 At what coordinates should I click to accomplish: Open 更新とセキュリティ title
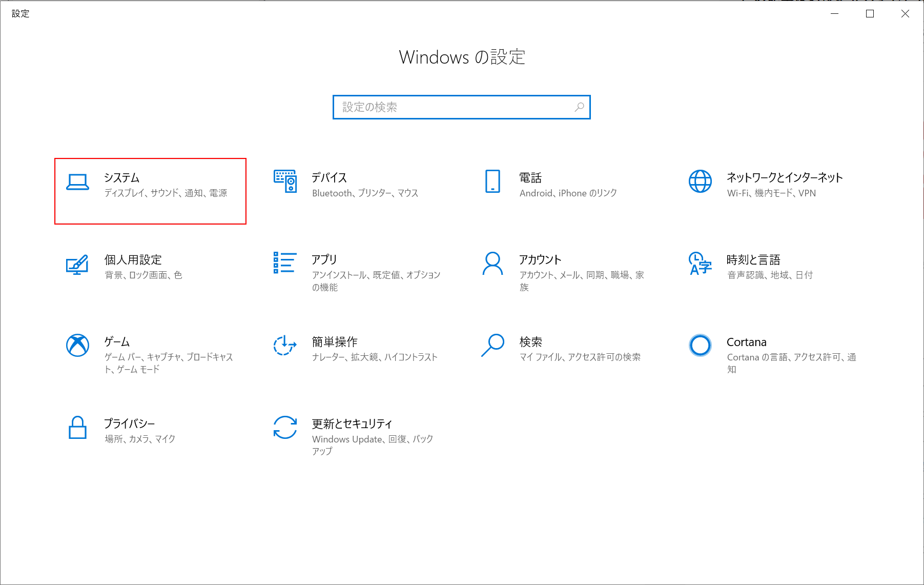[x=352, y=424]
